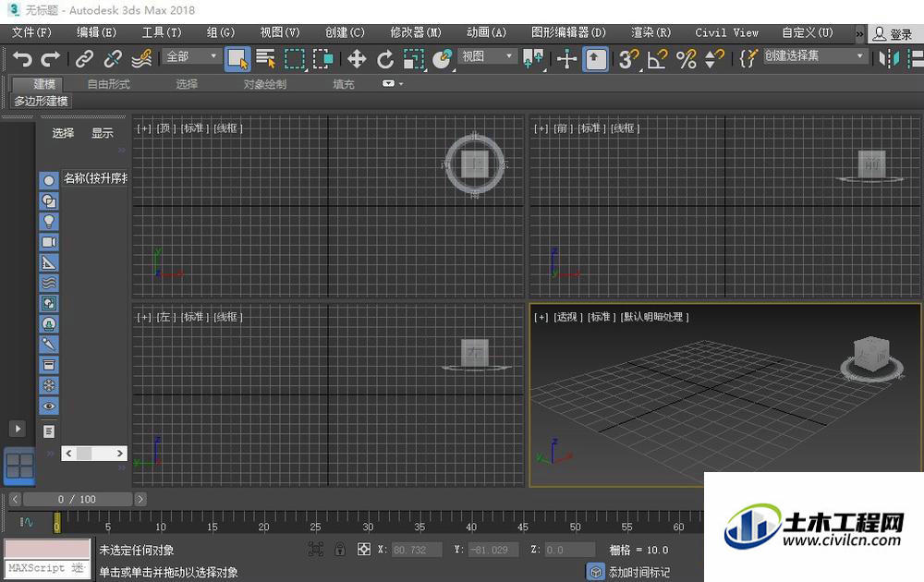Toggle Display Geometry filter in scene explorer
Image resolution: width=924 pixels, height=582 pixels.
point(49,180)
